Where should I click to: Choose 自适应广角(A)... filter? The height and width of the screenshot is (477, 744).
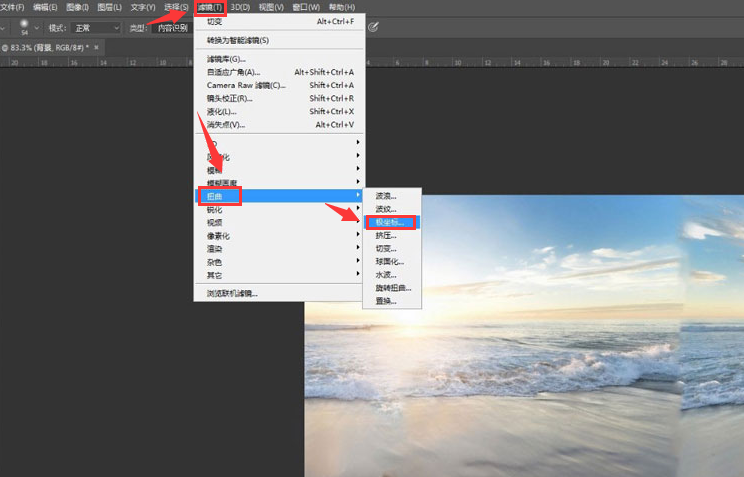coord(279,72)
